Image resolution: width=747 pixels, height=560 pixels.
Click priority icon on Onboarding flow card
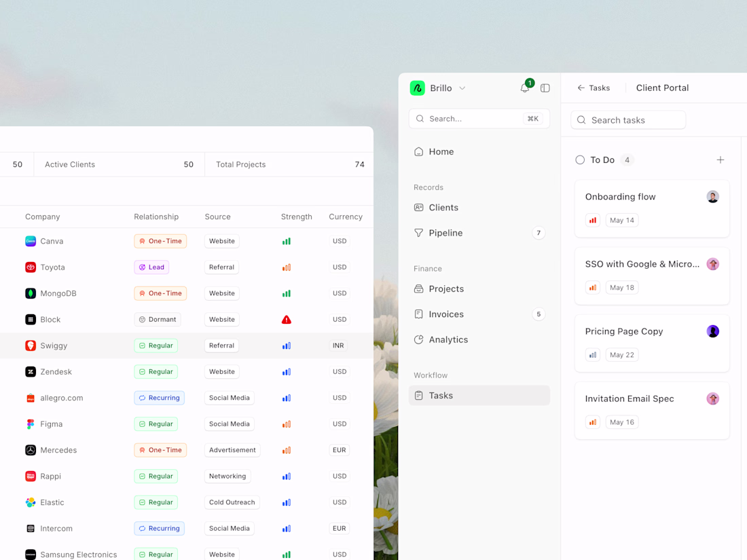593,220
